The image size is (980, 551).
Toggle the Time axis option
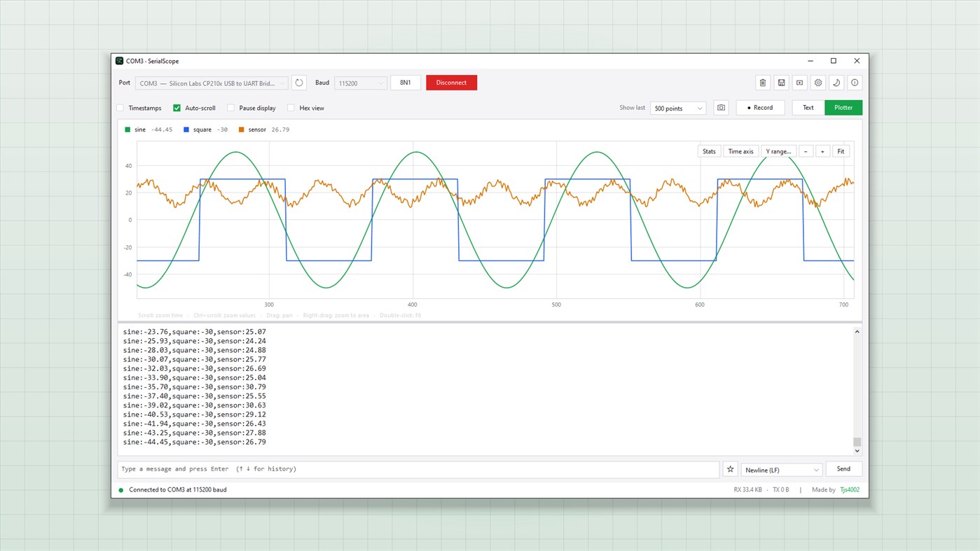(x=741, y=151)
